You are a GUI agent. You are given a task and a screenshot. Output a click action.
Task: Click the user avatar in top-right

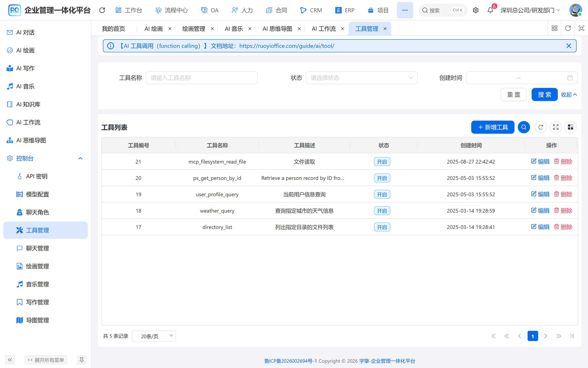[576, 10]
